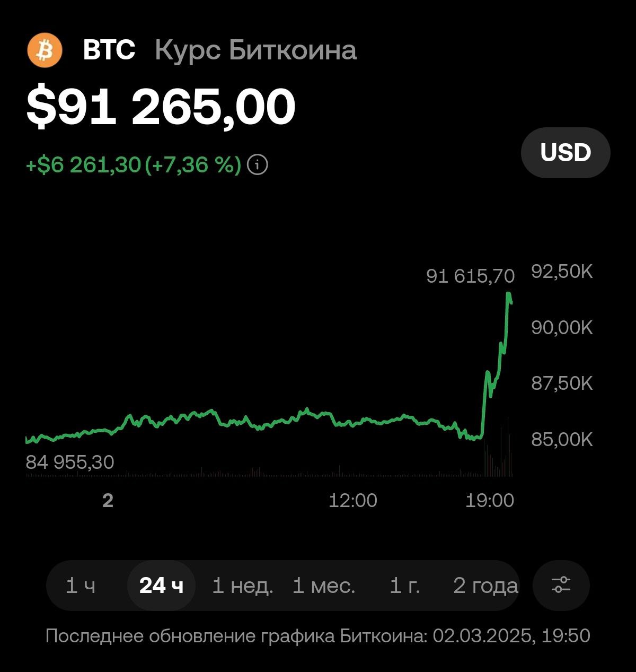This screenshot has height=672, width=636.
Task: Click the 84 955,30 low label
Action: (x=70, y=462)
